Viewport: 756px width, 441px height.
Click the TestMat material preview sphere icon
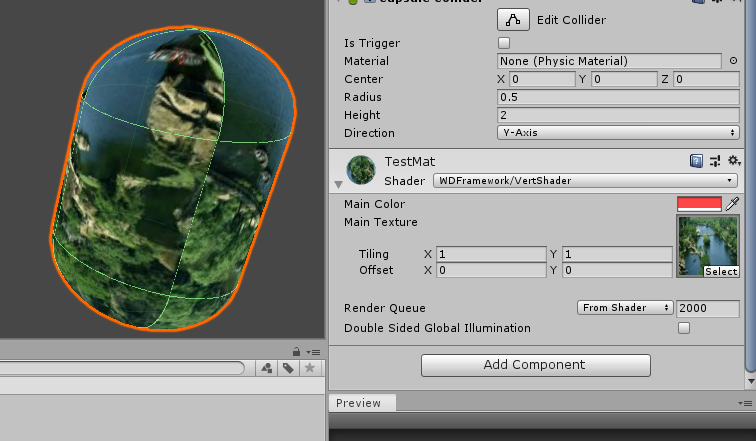coord(361,170)
